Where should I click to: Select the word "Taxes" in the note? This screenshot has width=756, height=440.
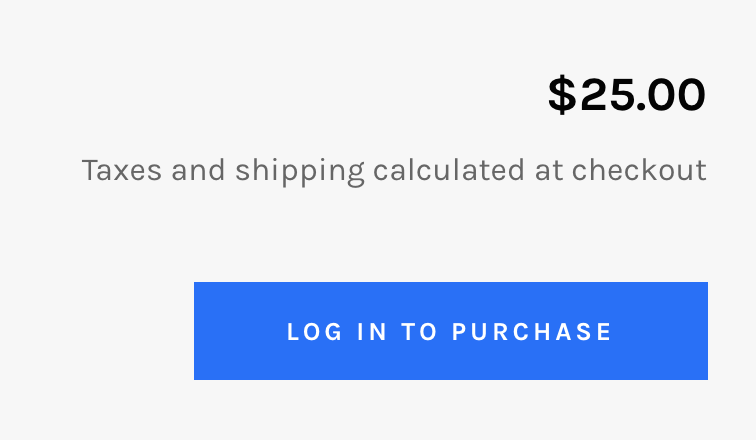point(121,170)
